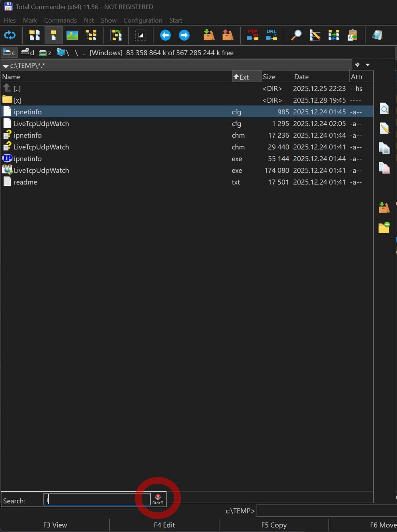Click the F6 Move button
This screenshot has height=532, width=397.
pyautogui.click(x=363, y=525)
